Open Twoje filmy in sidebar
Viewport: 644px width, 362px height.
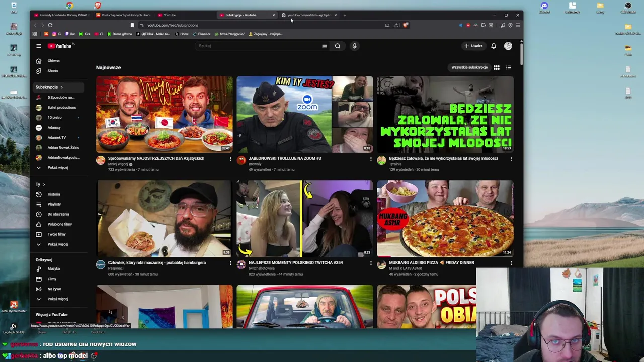tap(58, 234)
